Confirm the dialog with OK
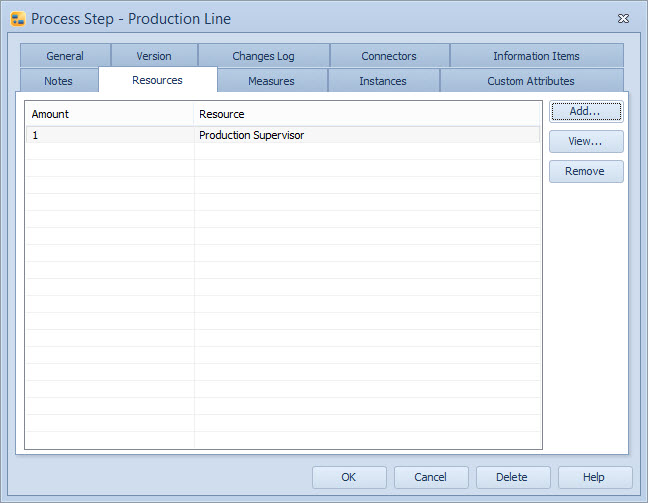This screenshot has width=648, height=503. pyautogui.click(x=349, y=477)
